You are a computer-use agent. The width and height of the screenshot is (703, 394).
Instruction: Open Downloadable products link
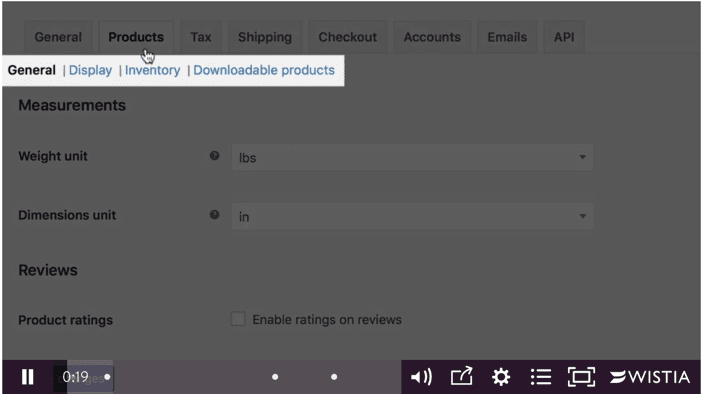tap(264, 70)
